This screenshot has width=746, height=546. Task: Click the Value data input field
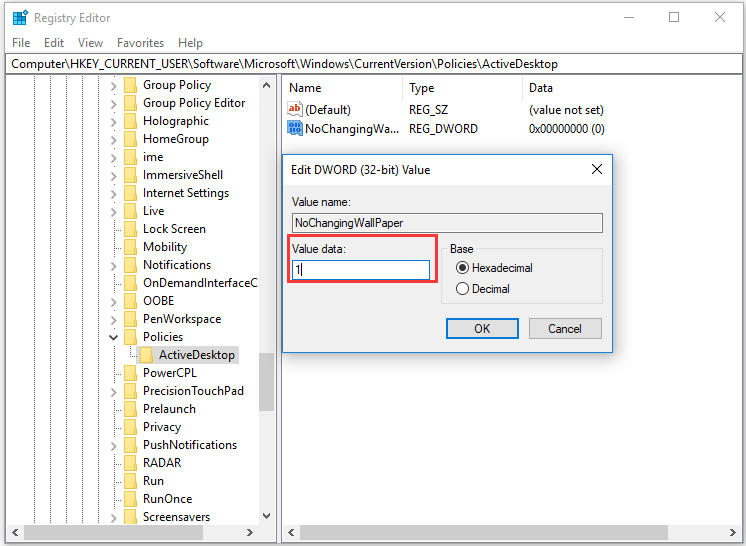pos(361,270)
